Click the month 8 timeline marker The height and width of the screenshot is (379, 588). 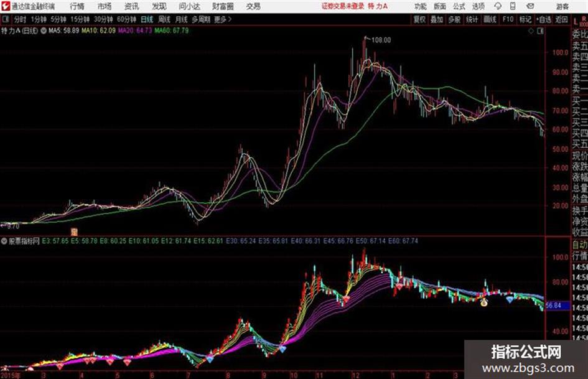coord(228,375)
